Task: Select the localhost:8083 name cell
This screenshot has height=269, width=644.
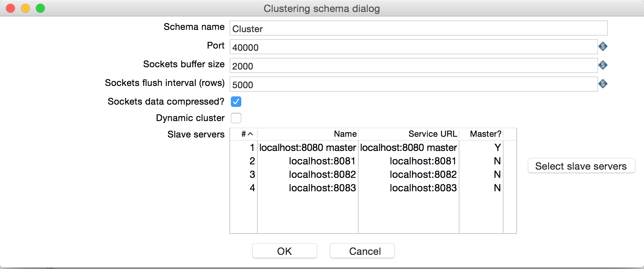Action: point(322,188)
